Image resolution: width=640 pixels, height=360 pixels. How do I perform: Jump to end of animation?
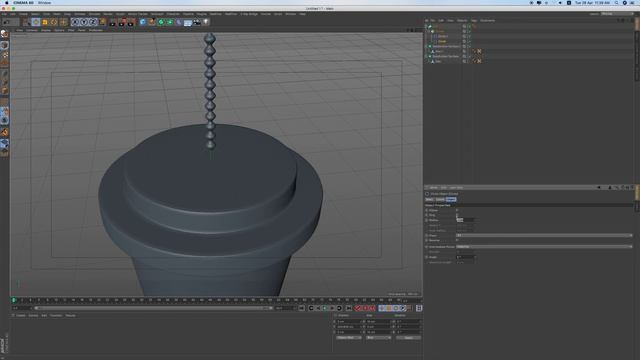point(349,308)
